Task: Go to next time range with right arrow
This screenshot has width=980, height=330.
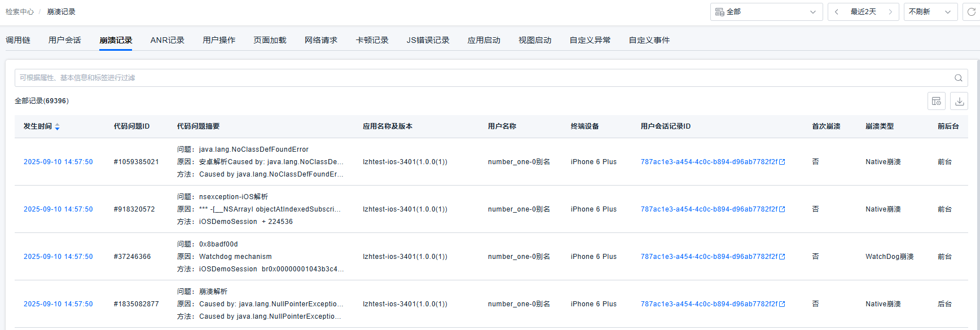Action: click(x=890, y=12)
